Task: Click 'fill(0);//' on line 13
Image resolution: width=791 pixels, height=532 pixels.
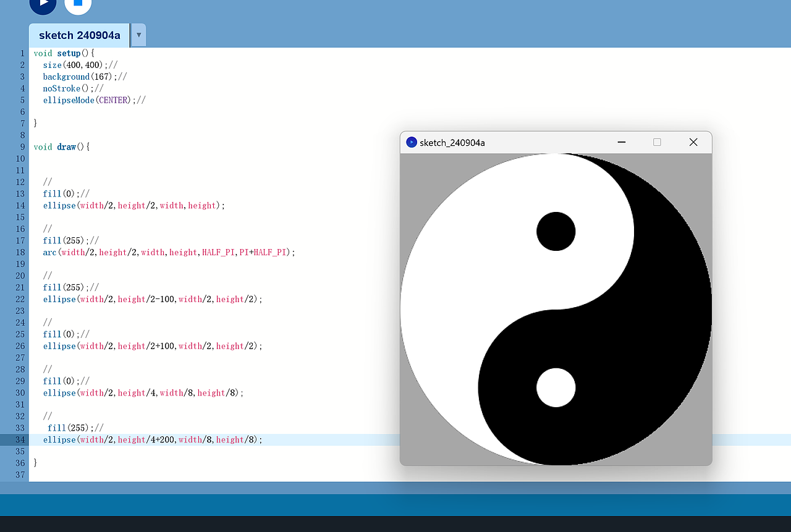Action: coord(66,194)
